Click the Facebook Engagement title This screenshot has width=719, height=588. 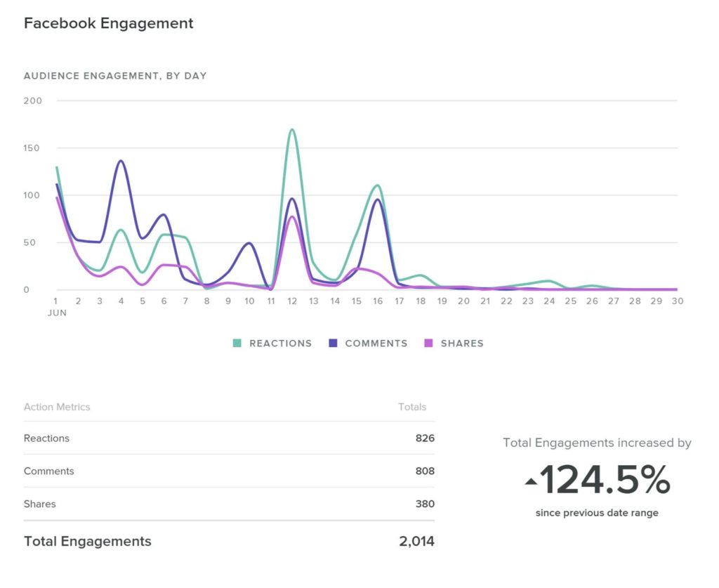(x=109, y=23)
